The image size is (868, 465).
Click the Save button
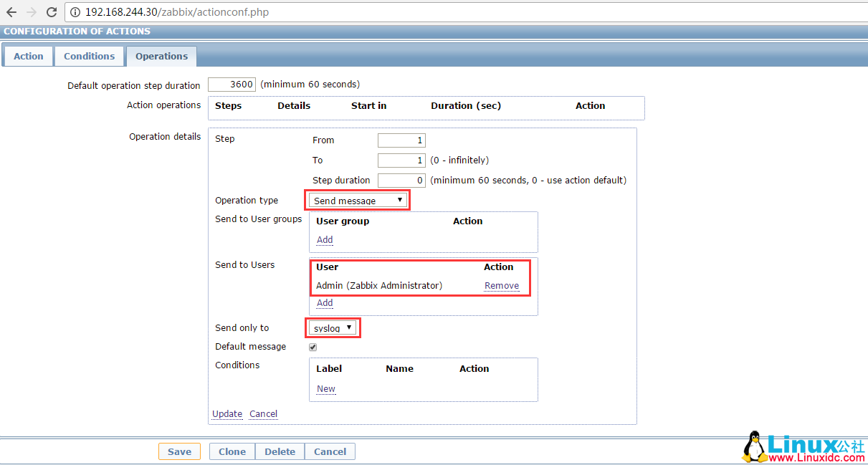[x=179, y=451]
